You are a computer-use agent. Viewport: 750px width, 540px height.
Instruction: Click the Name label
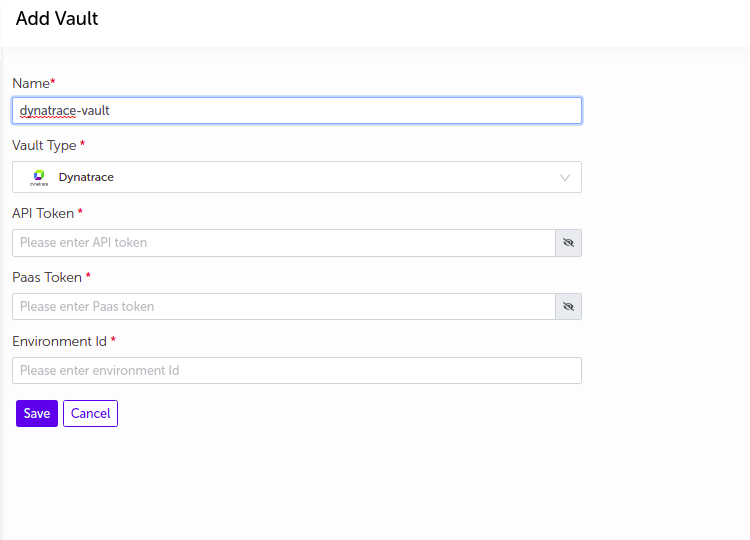coord(31,83)
